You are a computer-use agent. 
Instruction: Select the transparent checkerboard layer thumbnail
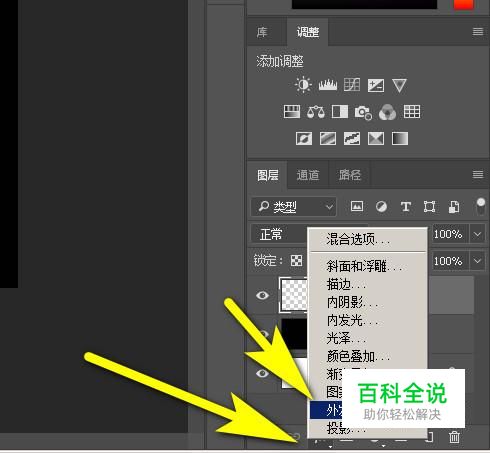point(294,295)
